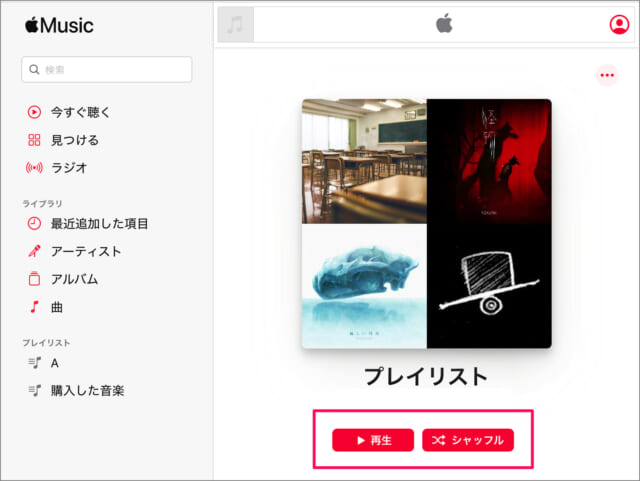Screen dimensions: 640x481
Task: Click the music note now-playing artwork
Action: [236, 24]
